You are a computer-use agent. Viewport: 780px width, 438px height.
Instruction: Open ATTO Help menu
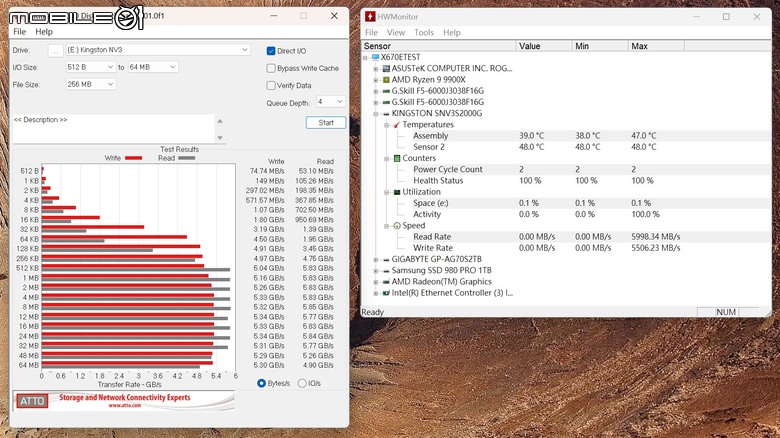point(44,32)
